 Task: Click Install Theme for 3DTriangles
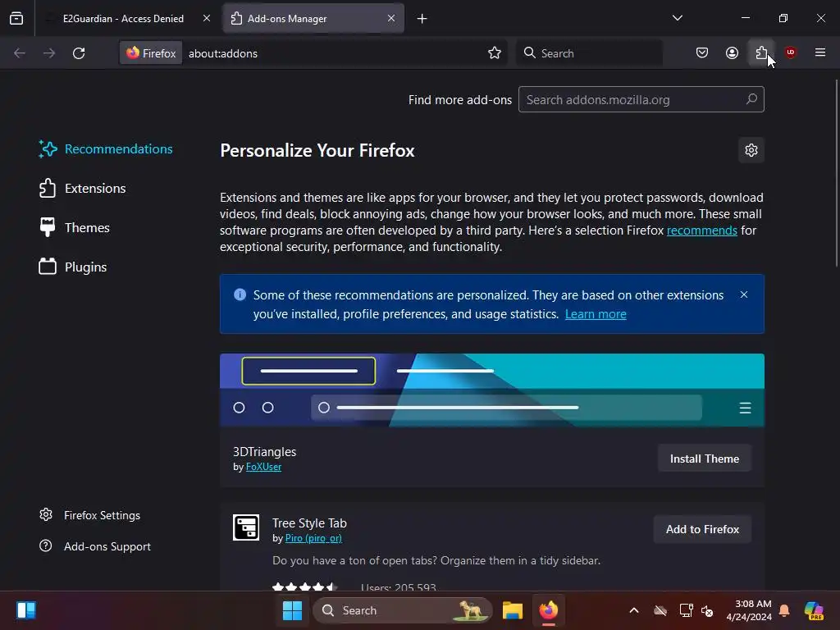click(705, 459)
